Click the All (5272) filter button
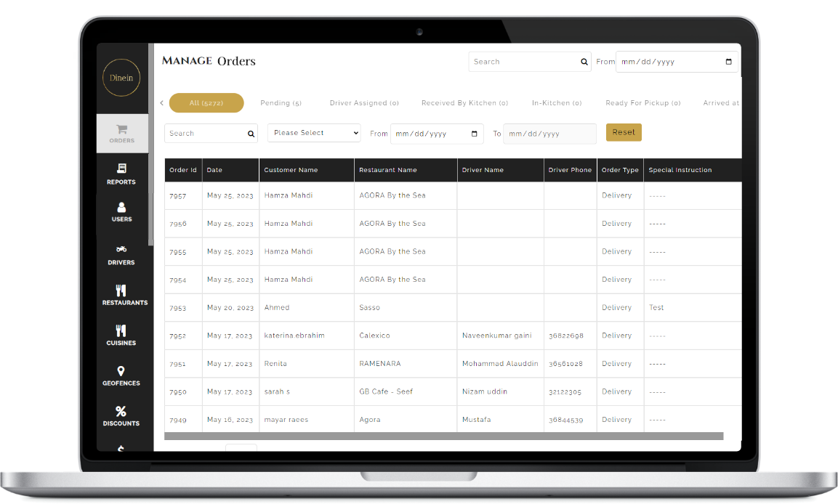 [206, 103]
